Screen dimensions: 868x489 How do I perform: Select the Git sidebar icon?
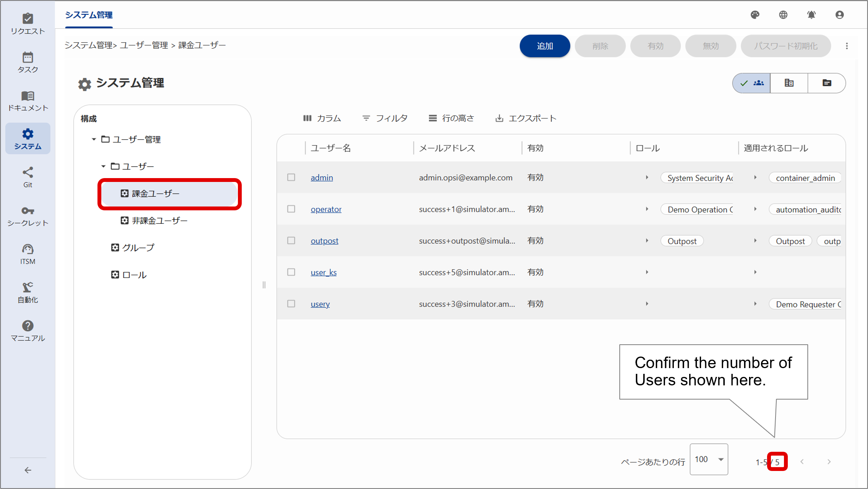point(28,177)
